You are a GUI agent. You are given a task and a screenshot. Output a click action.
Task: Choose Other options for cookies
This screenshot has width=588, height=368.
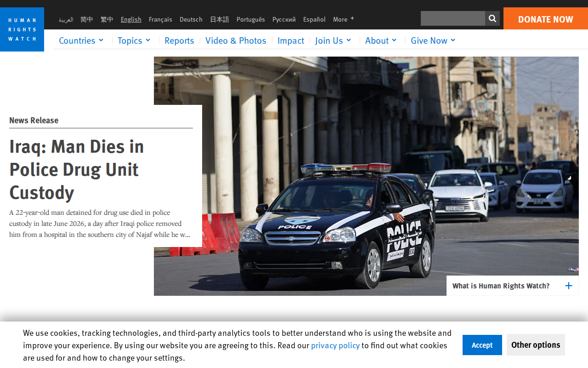(536, 345)
